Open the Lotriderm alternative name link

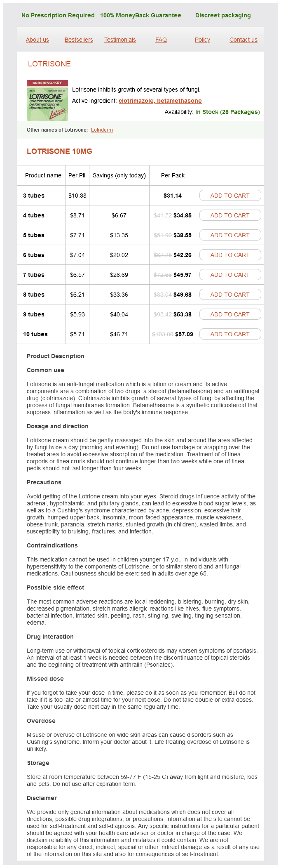pyautogui.click(x=102, y=130)
